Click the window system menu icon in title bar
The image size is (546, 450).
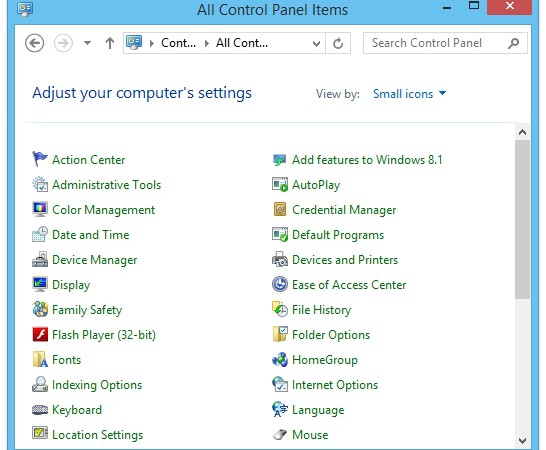pyautogui.click(x=25, y=8)
